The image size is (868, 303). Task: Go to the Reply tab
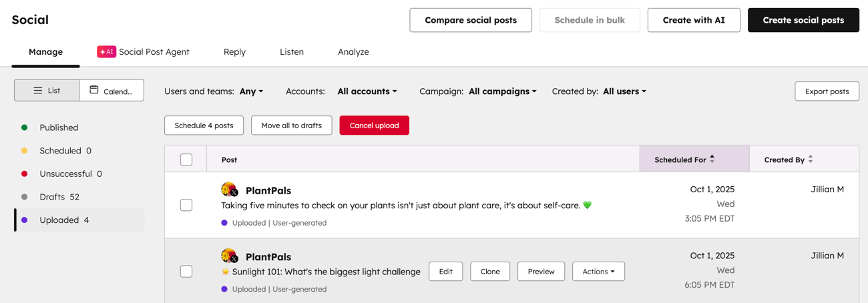click(234, 52)
